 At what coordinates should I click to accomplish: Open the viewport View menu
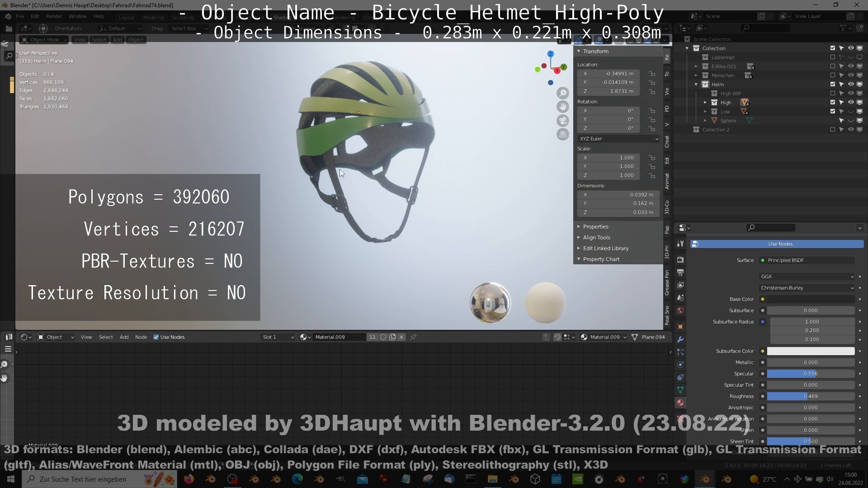(80, 40)
